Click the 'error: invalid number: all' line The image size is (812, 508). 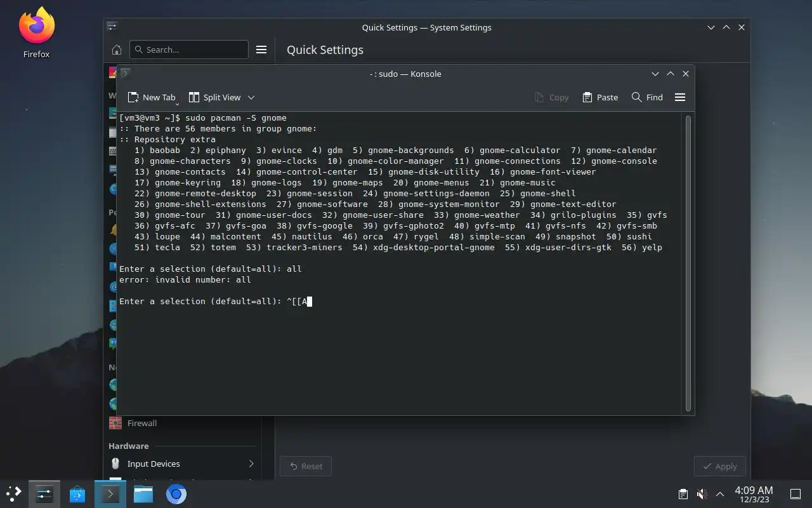(x=185, y=279)
